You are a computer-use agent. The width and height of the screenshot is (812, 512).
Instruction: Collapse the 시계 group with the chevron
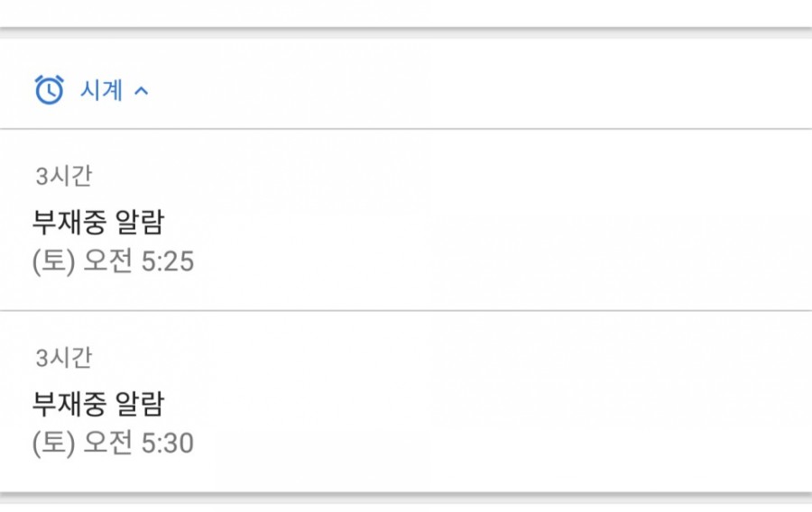coord(141,91)
